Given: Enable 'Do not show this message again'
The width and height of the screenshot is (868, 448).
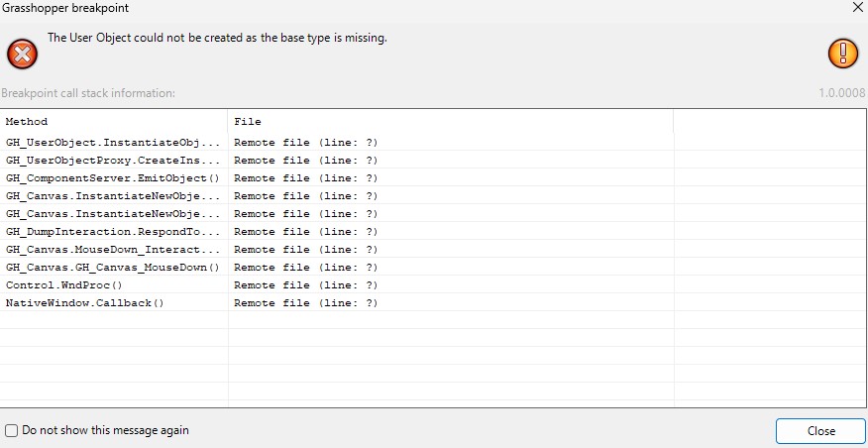Looking at the screenshot, I should [12, 431].
